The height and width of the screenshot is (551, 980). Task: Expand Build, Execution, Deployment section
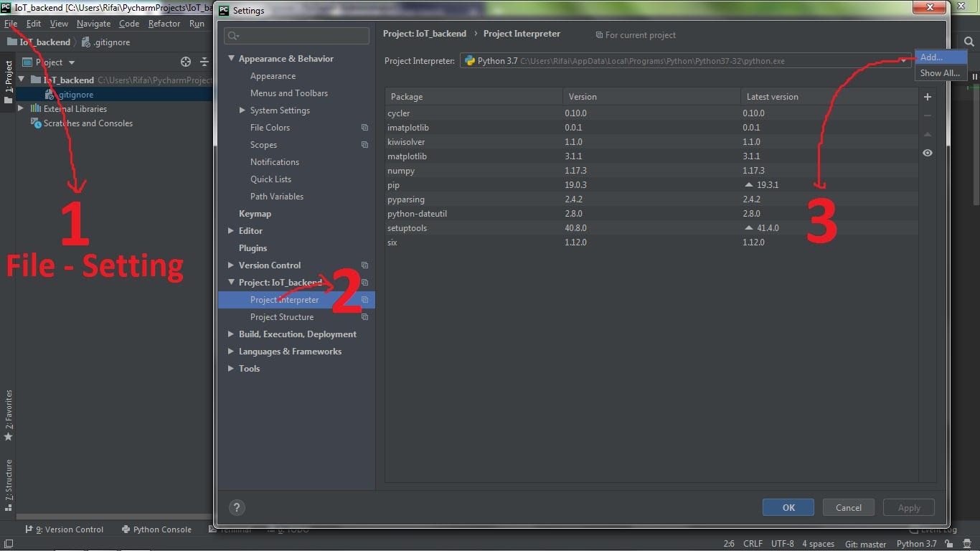pos(231,334)
